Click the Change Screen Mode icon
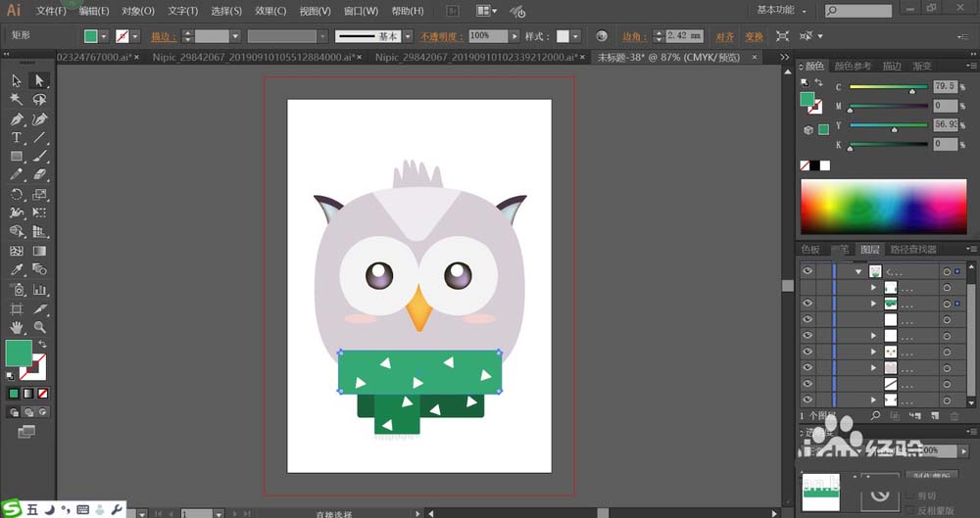The image size is (980, 518). (x=26, y=431)
